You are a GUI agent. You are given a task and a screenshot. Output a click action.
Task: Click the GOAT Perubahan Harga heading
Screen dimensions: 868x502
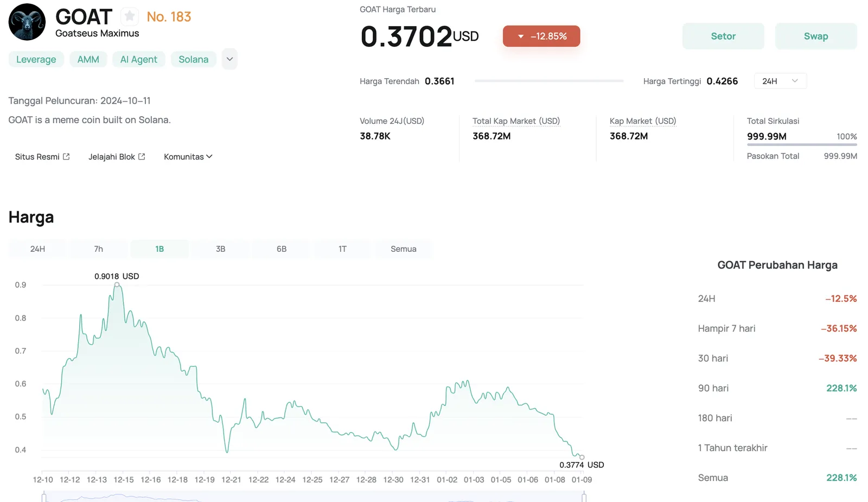(x=777, y=265)
